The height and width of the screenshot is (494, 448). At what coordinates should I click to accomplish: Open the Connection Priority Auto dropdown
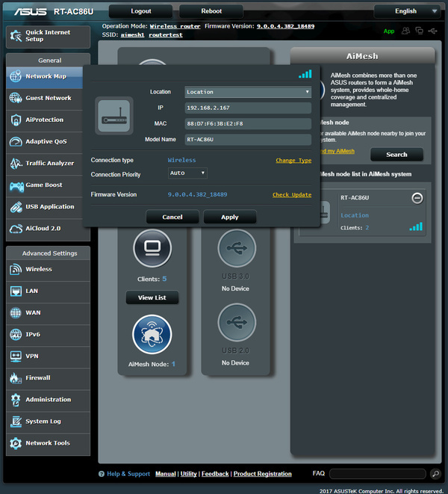pyautogui.click(x=187, y=173)
